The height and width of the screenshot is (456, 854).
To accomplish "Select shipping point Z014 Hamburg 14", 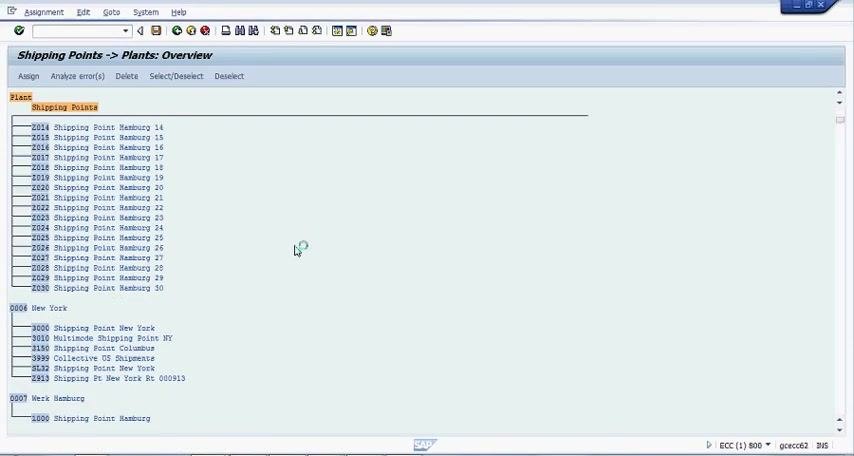I will click(97, 127).
